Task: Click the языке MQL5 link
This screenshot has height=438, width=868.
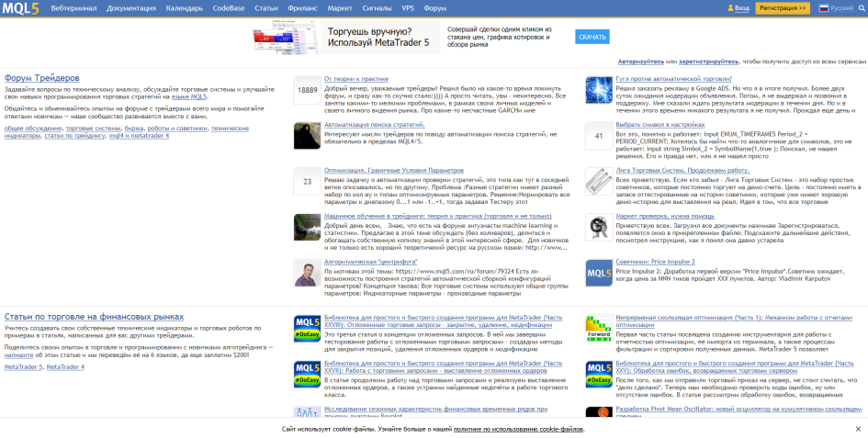Action: tap(189, 97)
